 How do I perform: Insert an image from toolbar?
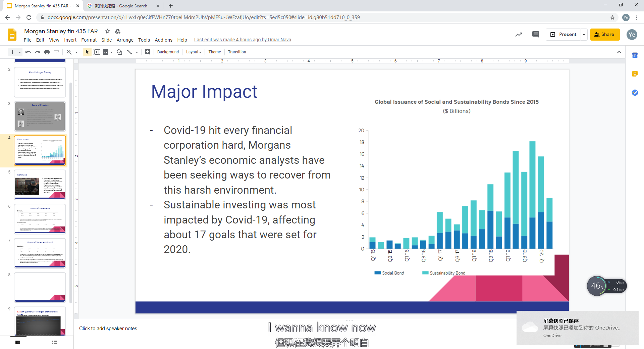point(106,52)
